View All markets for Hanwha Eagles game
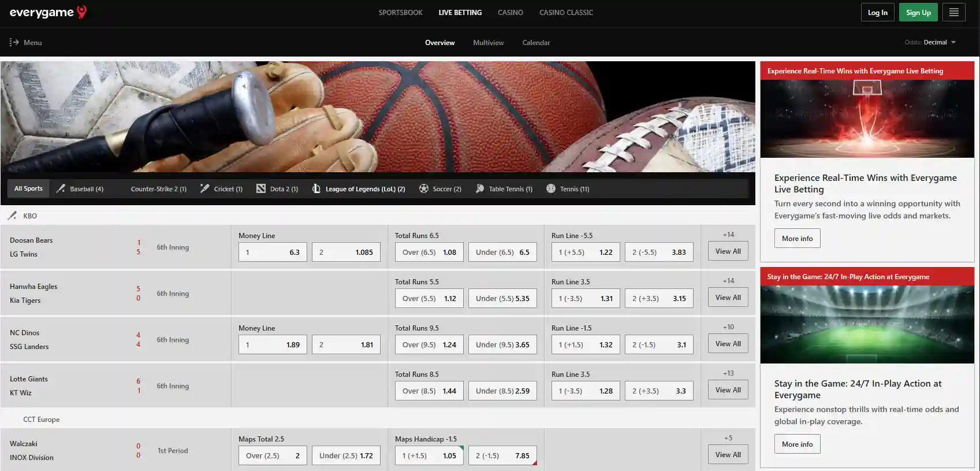The width and height of the screenshot is (980, 471). point(728,297)
